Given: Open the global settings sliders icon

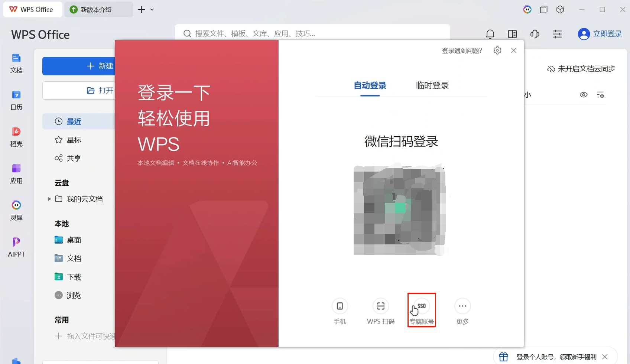Looking at the screenshot, I should 557,34.
